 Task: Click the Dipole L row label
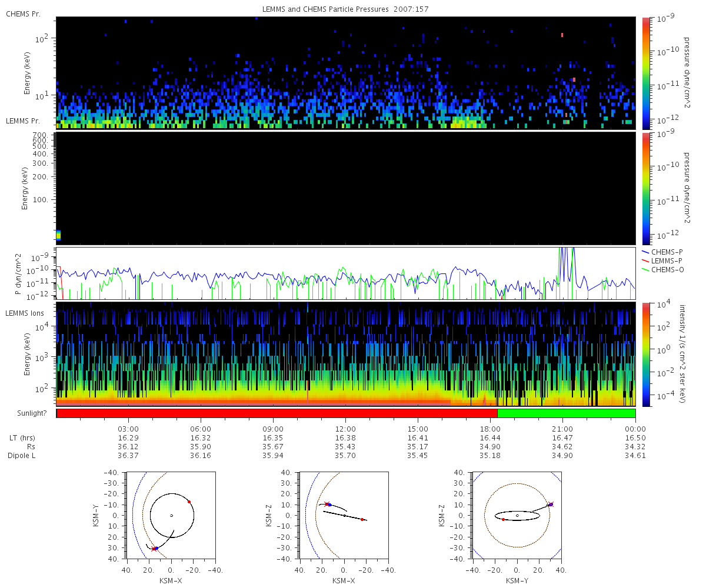coord(22,456)
